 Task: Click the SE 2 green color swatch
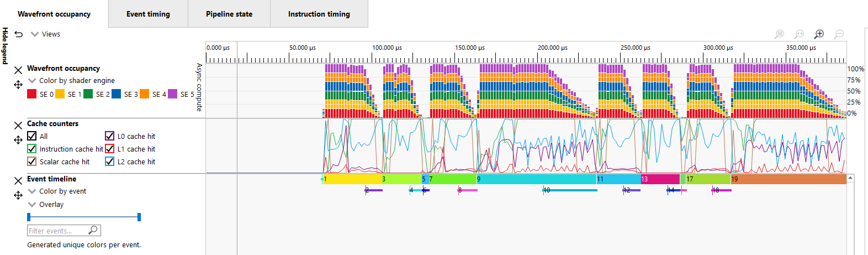(x=88, y=94)
